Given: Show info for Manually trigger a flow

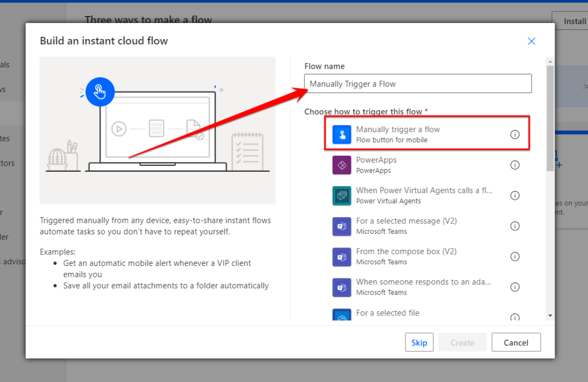Looking at the screenshot, I should 515,134.
